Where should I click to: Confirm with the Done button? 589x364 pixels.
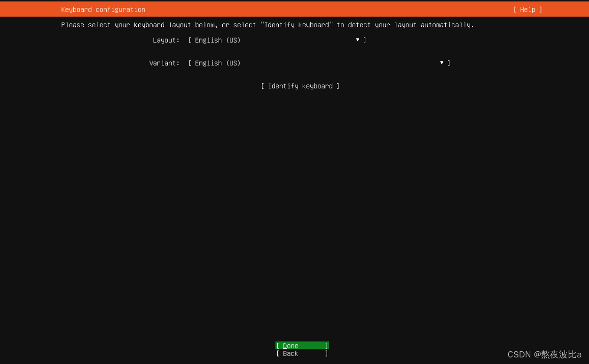click(302, 346)
